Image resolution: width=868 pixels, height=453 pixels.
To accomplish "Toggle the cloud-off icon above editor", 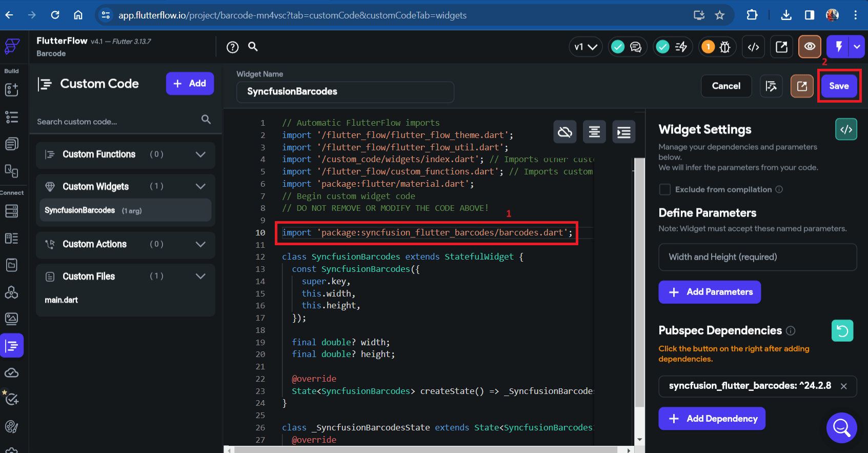I will tap(565, 132).
